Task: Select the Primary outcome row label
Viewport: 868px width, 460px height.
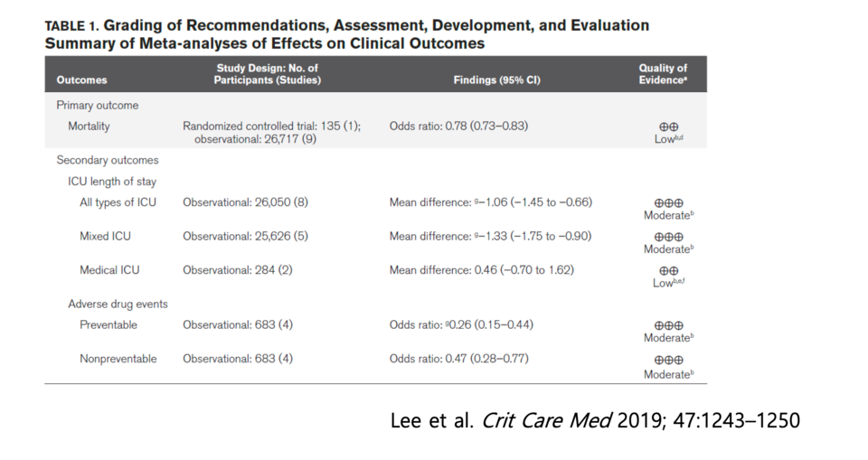Action: pos(97,106)
